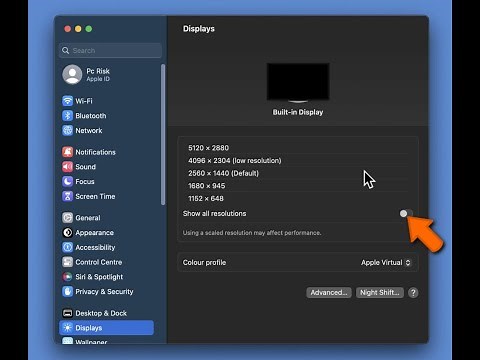
Task: Enable the Show all resolutions switch
Action: [x=406, y=213]
